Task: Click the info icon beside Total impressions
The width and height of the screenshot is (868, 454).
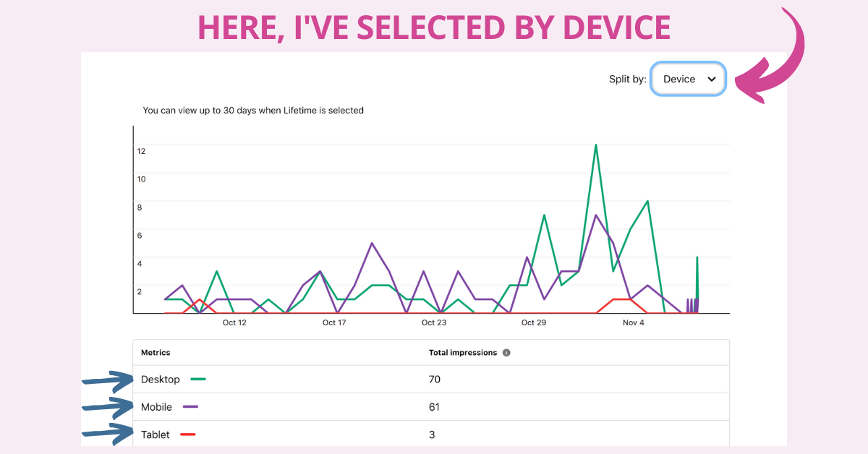Action: tap(506, 353)
